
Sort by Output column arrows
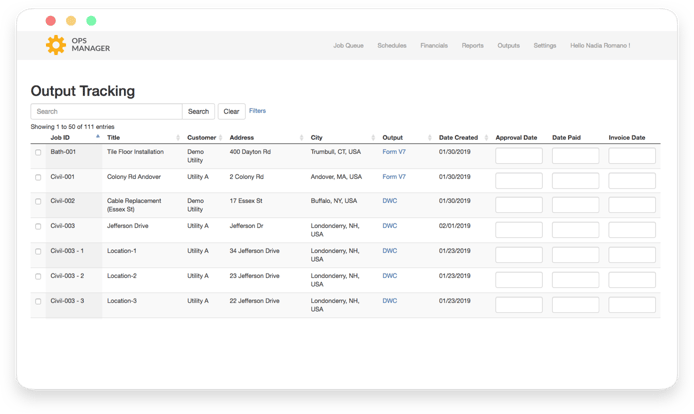(430, 138)
